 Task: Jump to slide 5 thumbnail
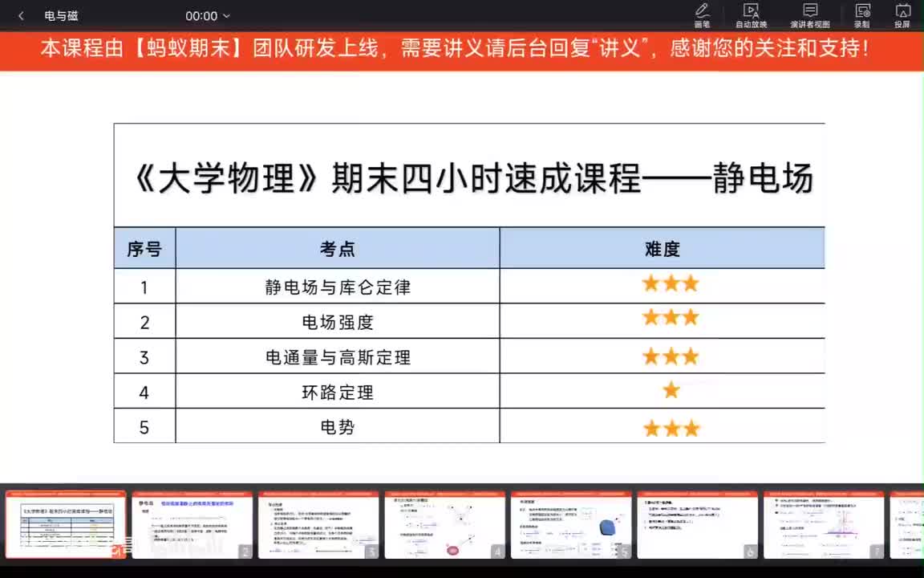(x=571, y=524)
